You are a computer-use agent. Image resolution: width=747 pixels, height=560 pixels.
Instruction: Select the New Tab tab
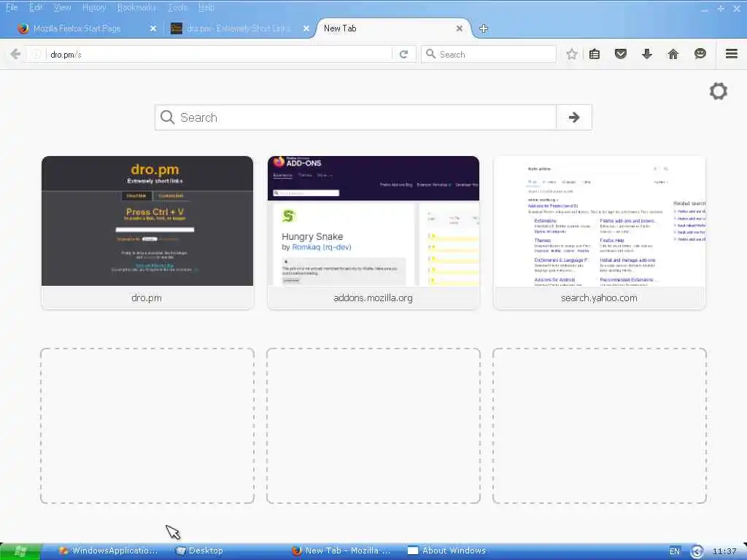pos(393,28)
